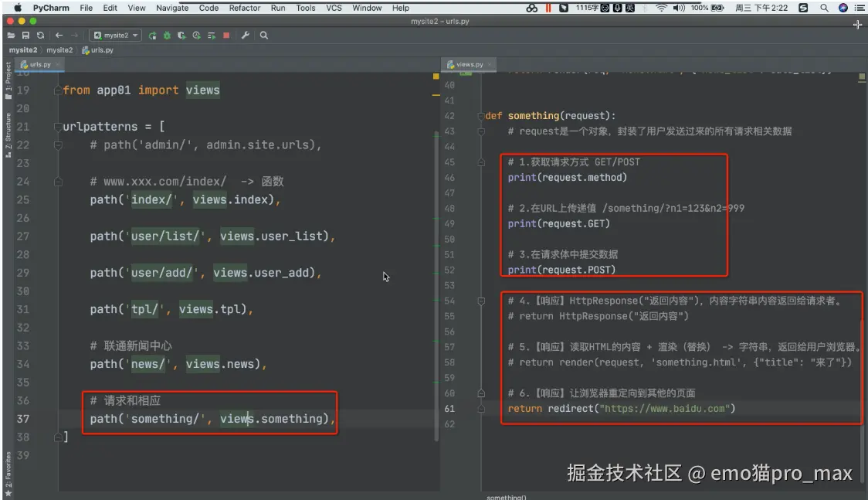Image resolution: width=868 pixels, height=500 pixels.
Task: Open settings with the wrench icon
Action: (246, 36)
